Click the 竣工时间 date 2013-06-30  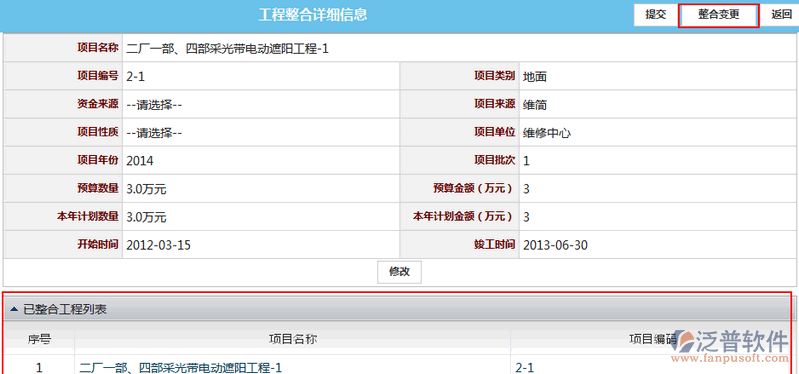[x=555, y=245]
